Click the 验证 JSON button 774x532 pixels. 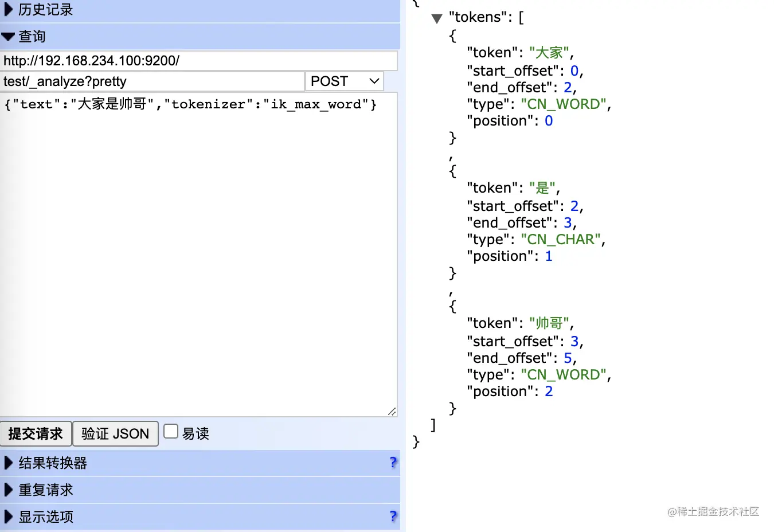click(115, 433)
